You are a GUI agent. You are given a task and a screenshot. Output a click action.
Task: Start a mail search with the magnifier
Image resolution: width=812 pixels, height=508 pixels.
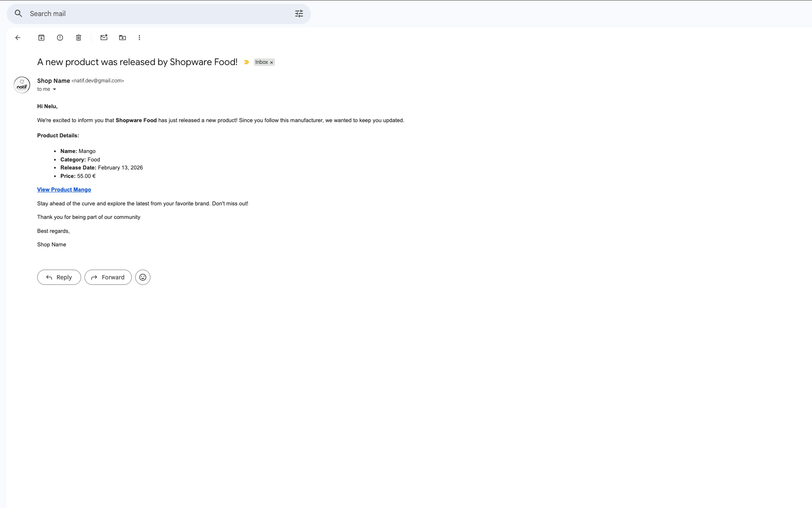click(19, 14)
